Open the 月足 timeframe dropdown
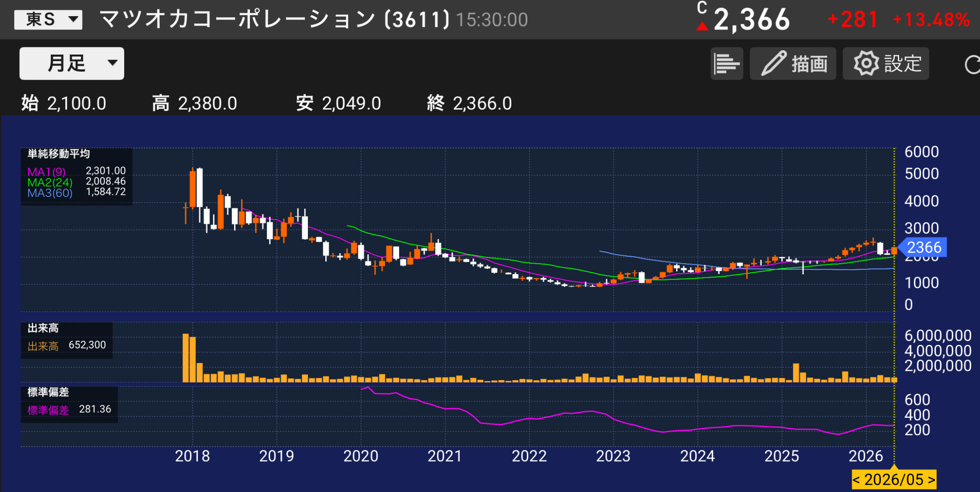The image size is (980, 492). point(72,64)
